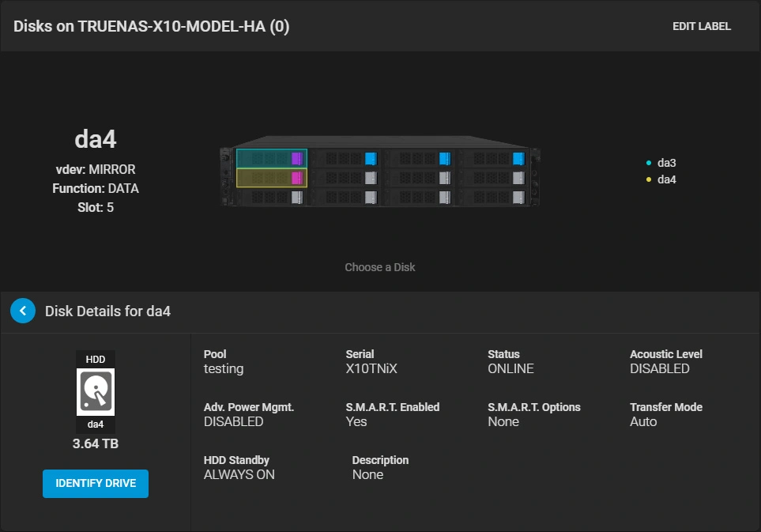The height and width of the screenshot is (532, 761).
Task: Click the back arrow beside Disk Details
Action: [x=23, y=311]
